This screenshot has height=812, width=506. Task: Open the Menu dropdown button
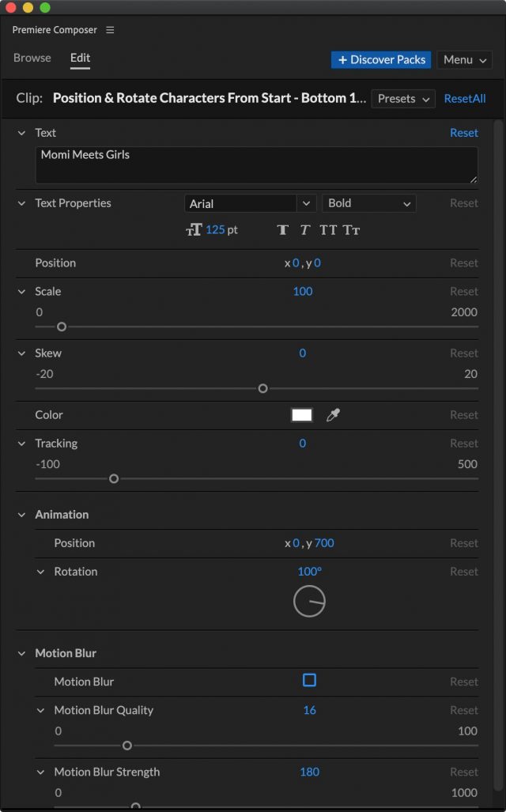coord(464,60)
